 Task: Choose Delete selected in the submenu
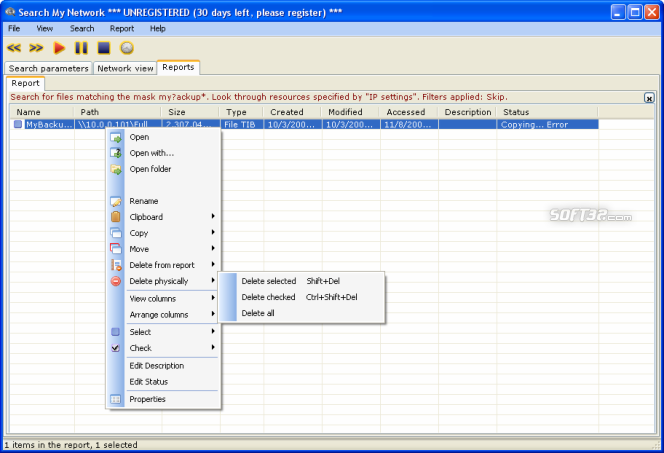[x=302, y=281]
